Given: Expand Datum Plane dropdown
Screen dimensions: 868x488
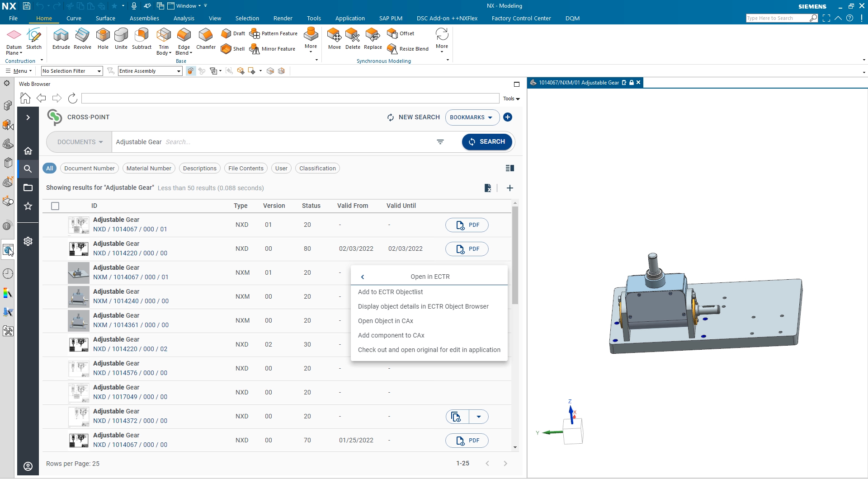Looking at the screenshot, I should click(21, 53).
